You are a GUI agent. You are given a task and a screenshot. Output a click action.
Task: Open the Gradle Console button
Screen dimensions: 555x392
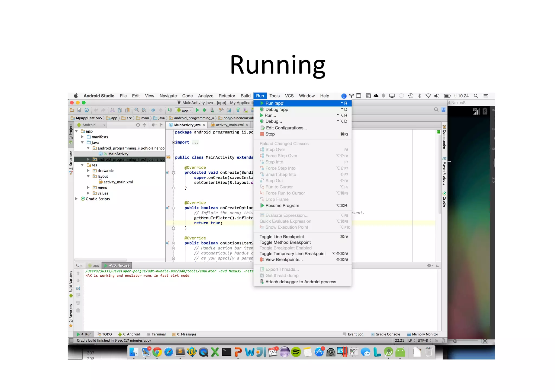385,334
